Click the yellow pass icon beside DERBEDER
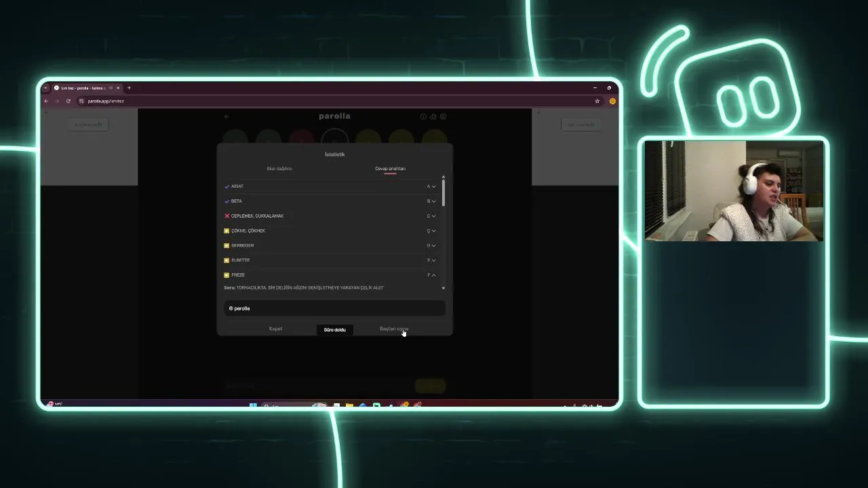Screen dimensions: 868x488 [x=226, y=245]
